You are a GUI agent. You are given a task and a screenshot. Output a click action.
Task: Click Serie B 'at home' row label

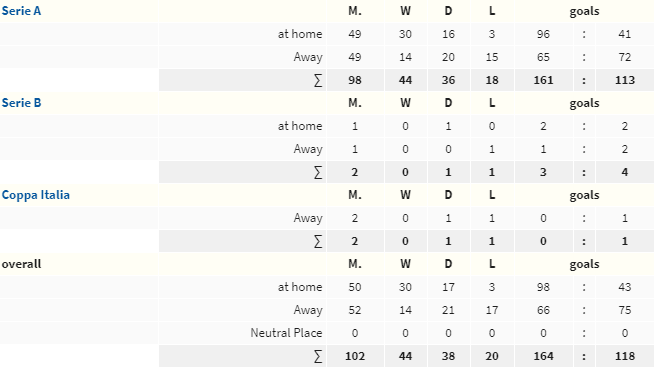[x=300, y=126]
